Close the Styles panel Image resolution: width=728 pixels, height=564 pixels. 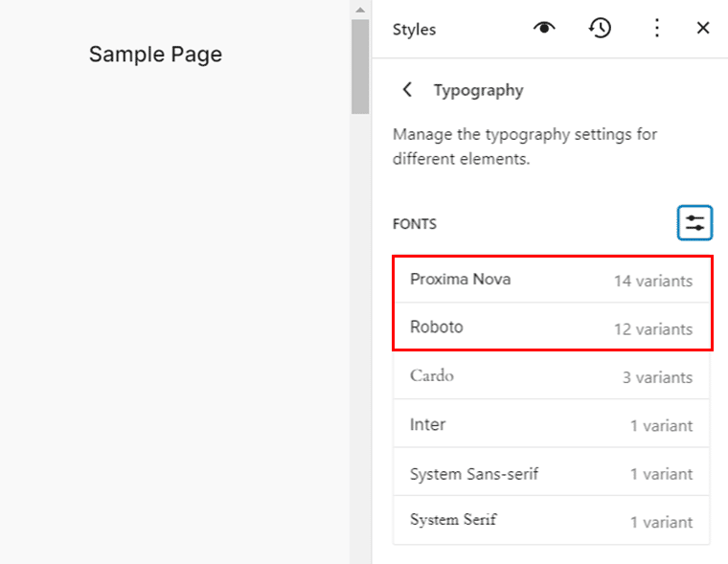pos(703,29)
